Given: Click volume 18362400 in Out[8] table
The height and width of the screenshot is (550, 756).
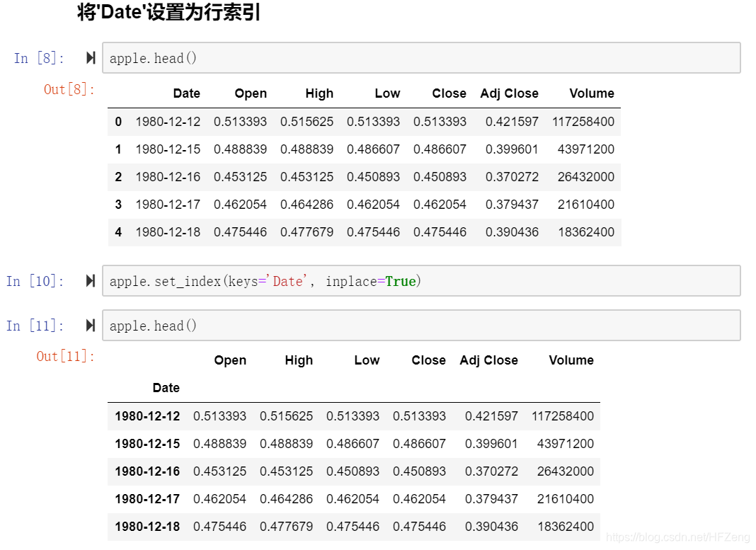Looking at the screenshot, I should pyautogui.click(x=586, y=232).
